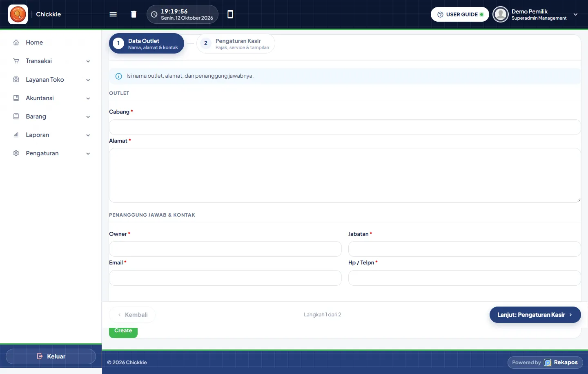Expand the Barang submenu chevron
Screen dimensions: 588x374
88,117
